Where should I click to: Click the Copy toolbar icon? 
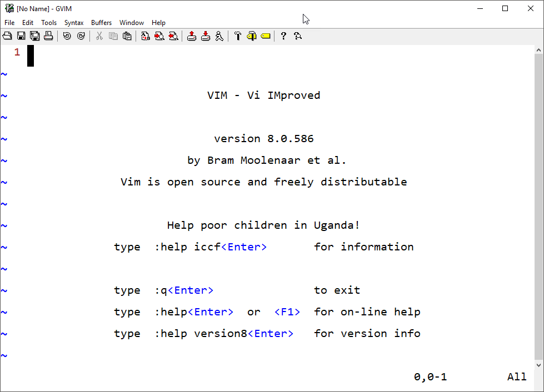pos(113,36)
